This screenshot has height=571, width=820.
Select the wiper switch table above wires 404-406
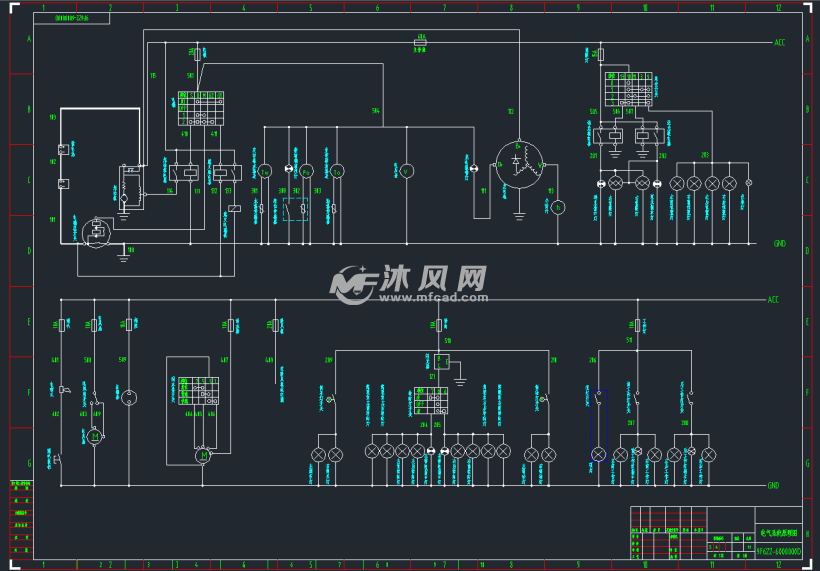coord(198,391)
